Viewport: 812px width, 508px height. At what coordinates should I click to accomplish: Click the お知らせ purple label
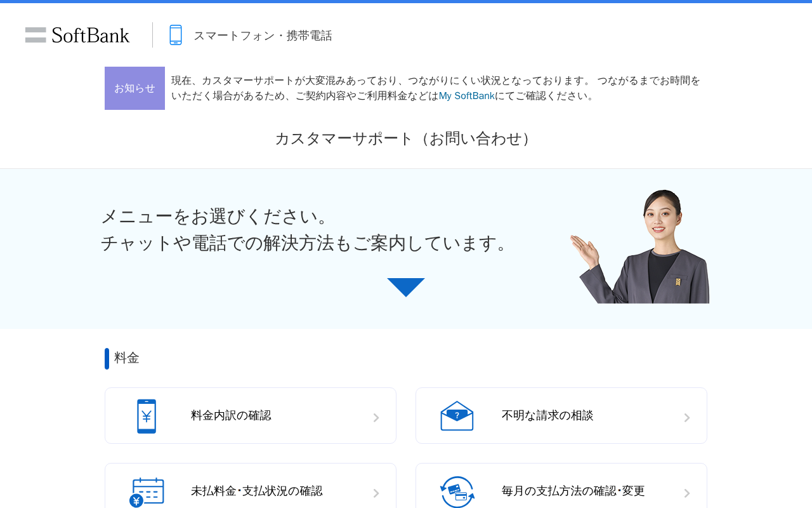[x=134, y=88]
